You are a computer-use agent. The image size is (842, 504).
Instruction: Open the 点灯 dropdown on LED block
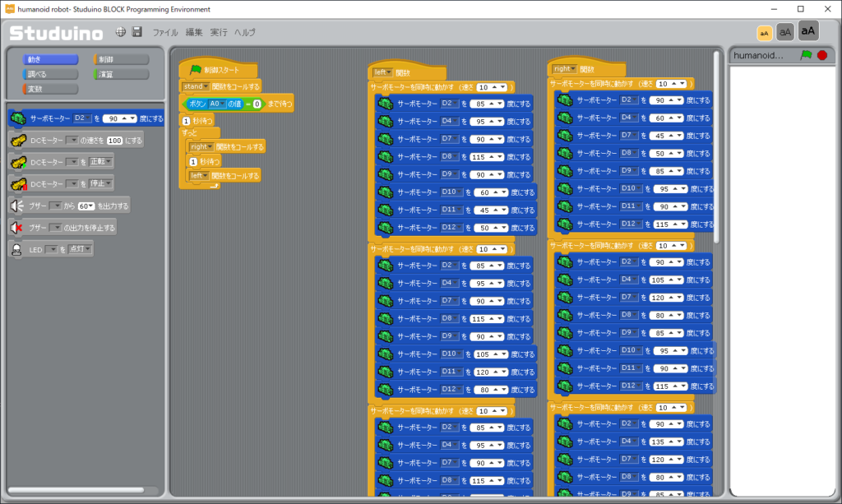81,249
